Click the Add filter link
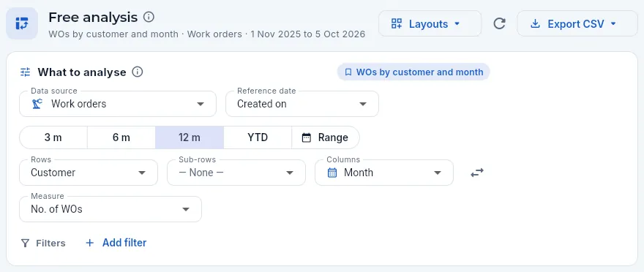This screenshot has width=644, height=272. (x=116, y=243)
